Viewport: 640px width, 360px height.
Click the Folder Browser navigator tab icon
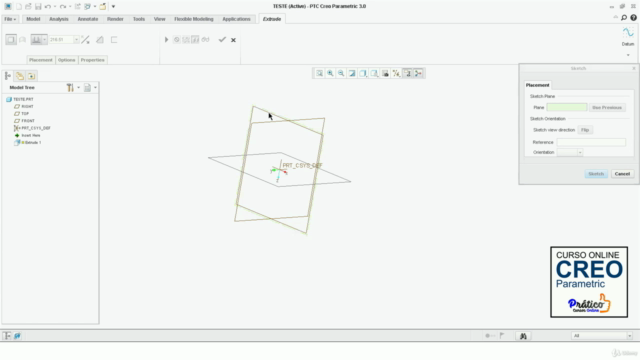(20, 76)
